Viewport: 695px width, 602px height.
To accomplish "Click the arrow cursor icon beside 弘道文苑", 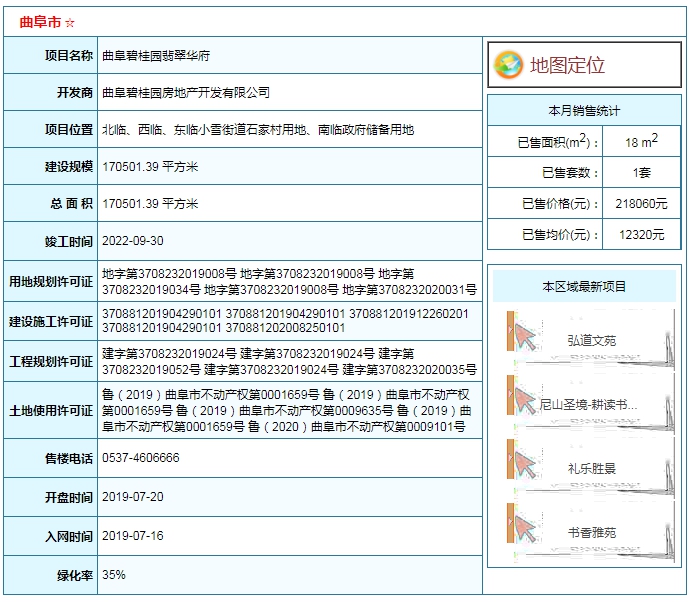I will click(x=525, y=337).
